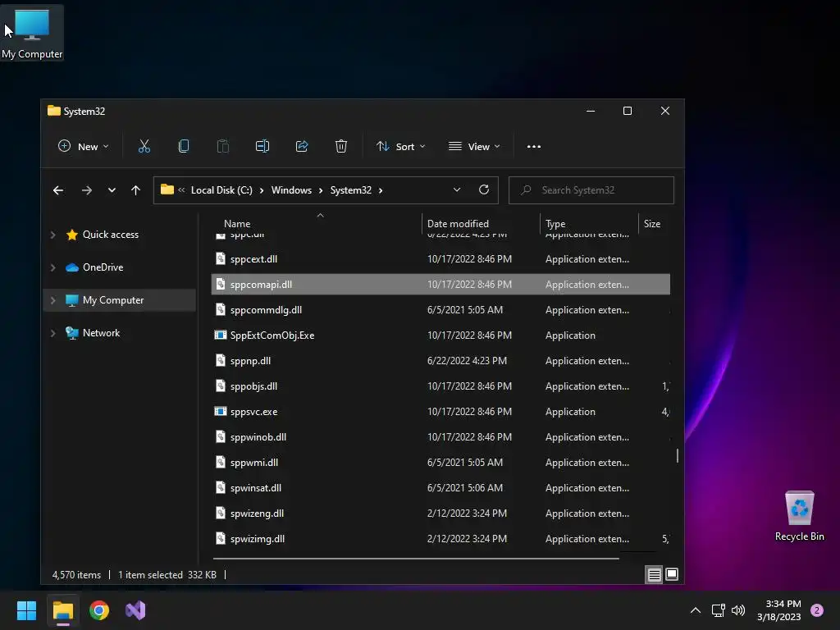840x630 pixels.
Task: Open the Windows Start menu
Action: point(26,610)
